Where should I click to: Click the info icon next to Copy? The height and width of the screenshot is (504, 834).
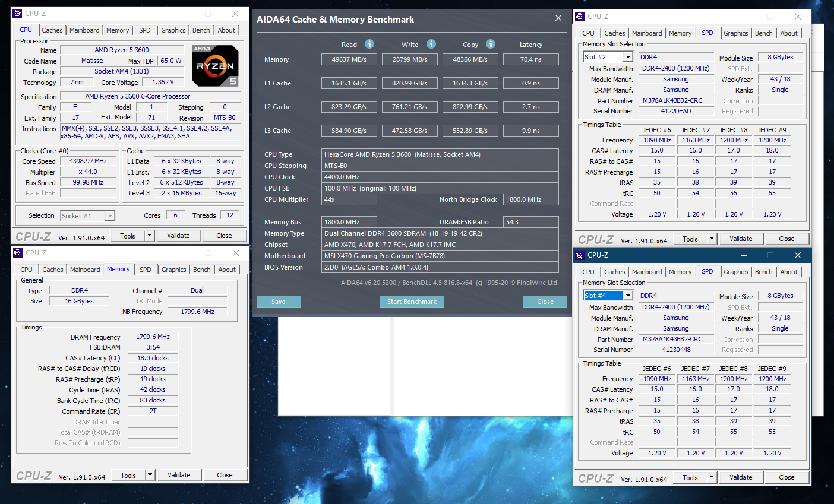[491, 44]
